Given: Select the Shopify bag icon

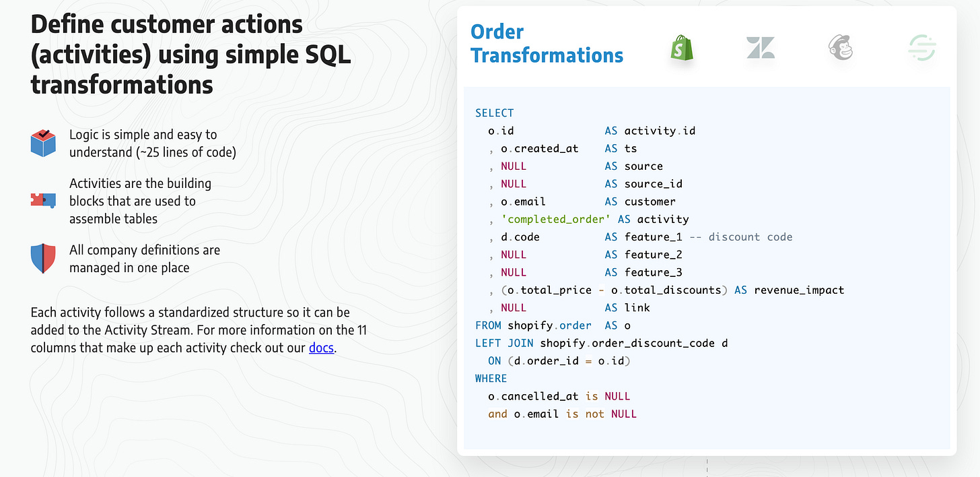Looking at the screenshot, I should [x=681, y=49].
